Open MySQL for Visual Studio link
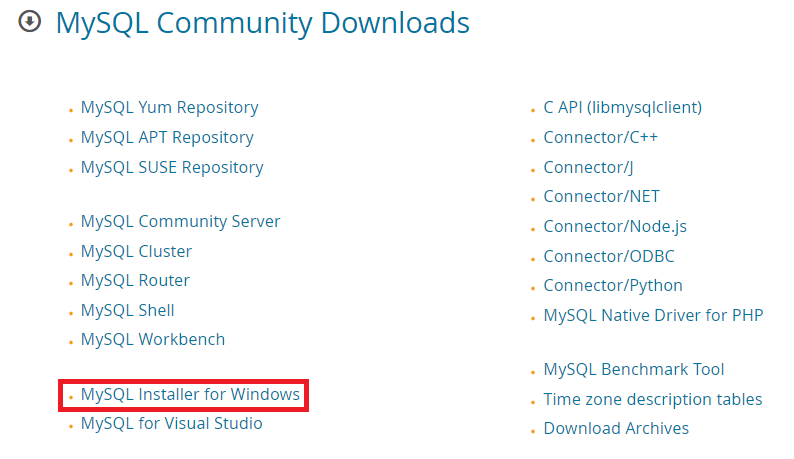The width and height of the screenshot is (794, 459). pos(172,424)
